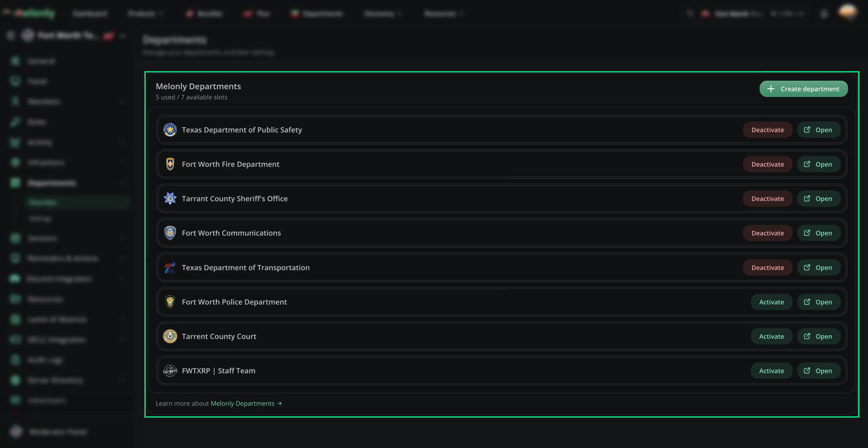Screen dimensions: 868x448
Task: Click the Create department button
Action: coord(803,89)
